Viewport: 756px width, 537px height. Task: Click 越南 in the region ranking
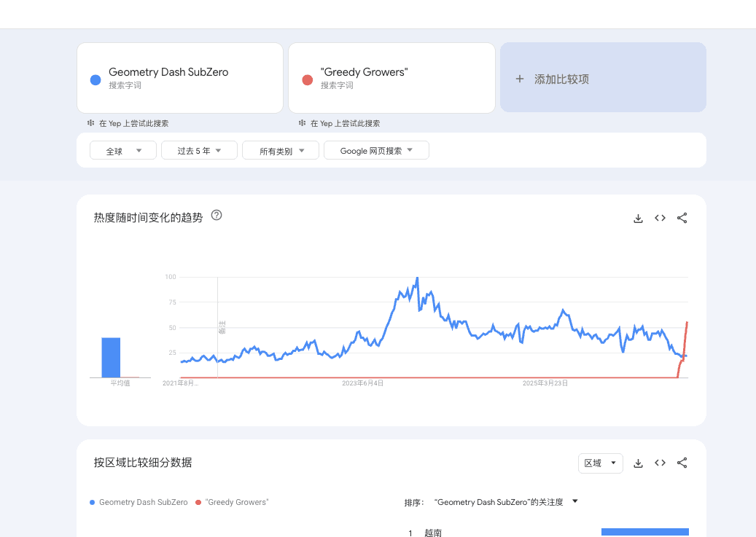pyautogui.click(x=433, y=533)
